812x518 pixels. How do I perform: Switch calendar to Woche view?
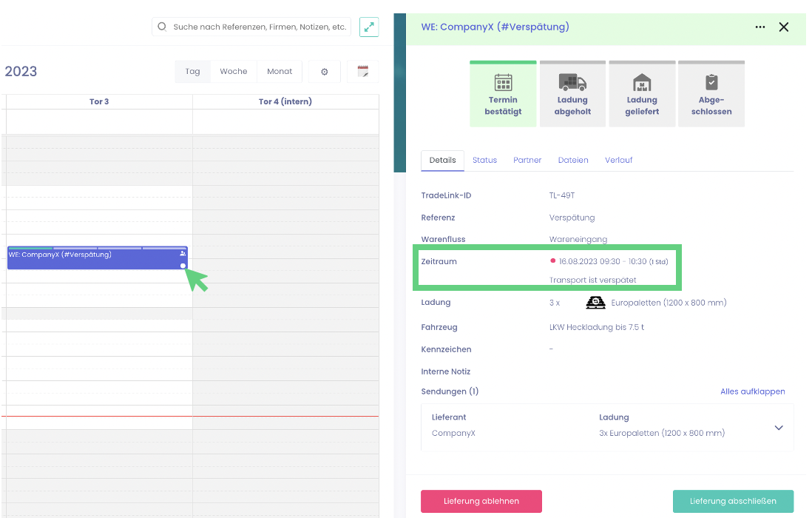point(234,72)
